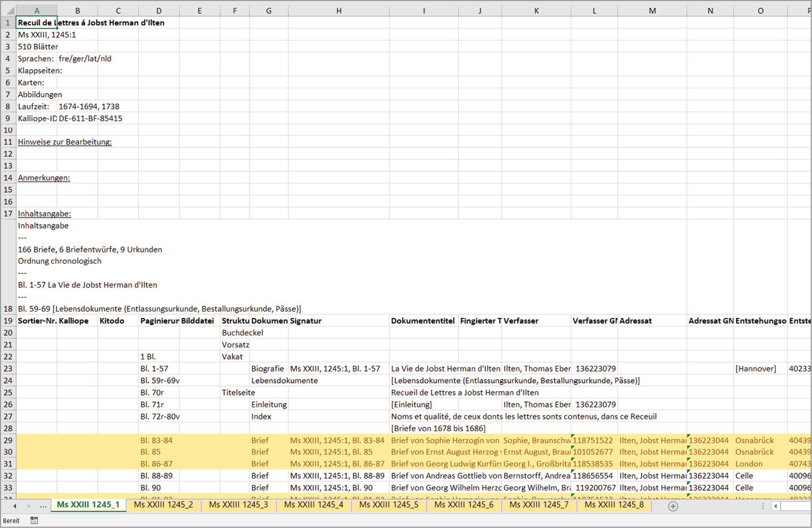Select cell 'London' in row 31

click(x=760, y=464)
